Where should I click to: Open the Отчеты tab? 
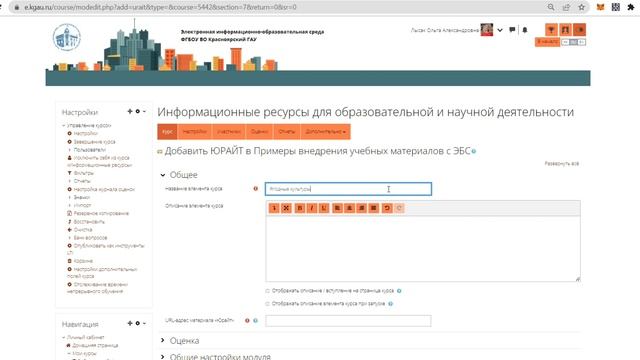(x=287, y=132)
